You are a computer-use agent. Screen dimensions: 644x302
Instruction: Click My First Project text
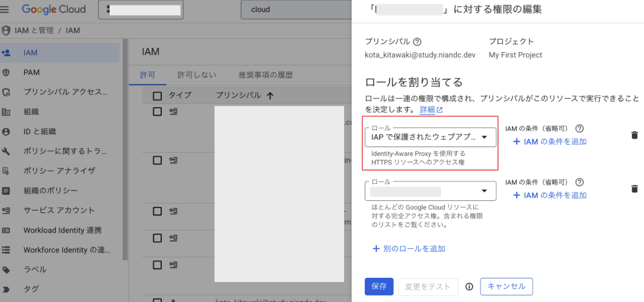pos(515,55)
